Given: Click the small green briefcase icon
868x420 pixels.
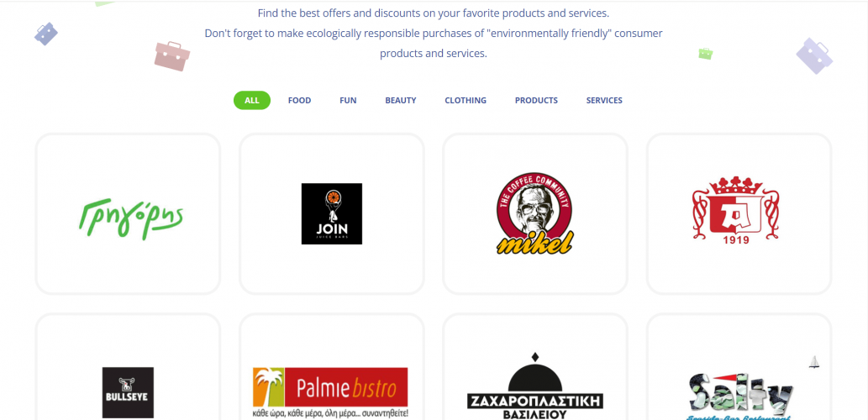Looking at the screenshot, I should tap(705, 54).
